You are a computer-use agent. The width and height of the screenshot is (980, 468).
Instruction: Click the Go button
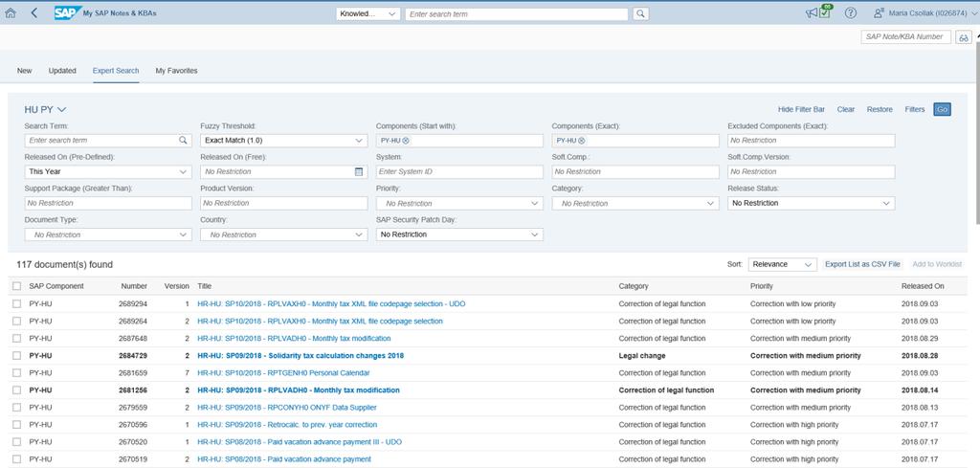[942, 109]
